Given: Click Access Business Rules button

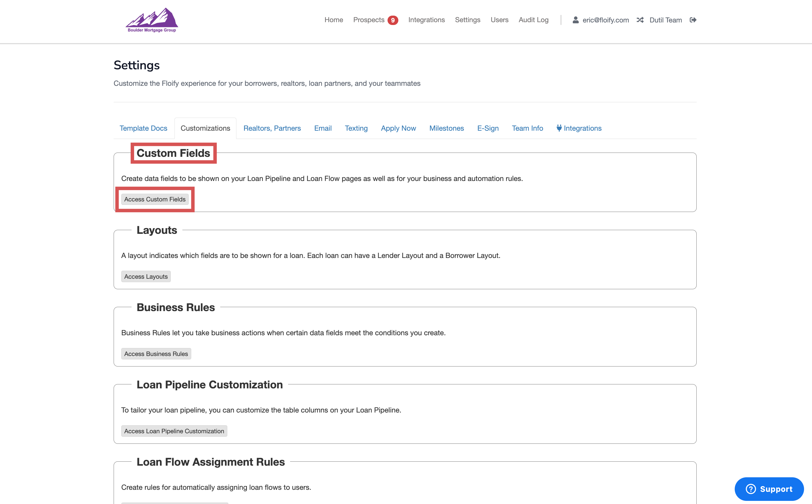Looking at the screenshot, I should coord(156,354).
